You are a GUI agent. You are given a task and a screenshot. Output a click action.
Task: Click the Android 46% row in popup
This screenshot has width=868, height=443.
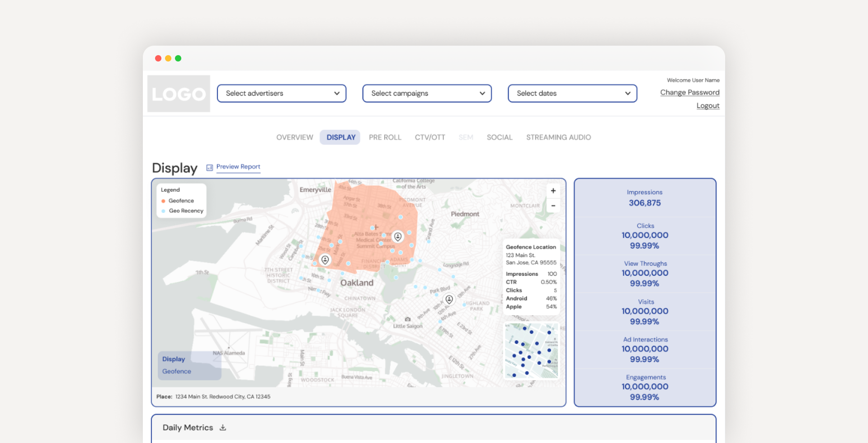tap(531, 298)
